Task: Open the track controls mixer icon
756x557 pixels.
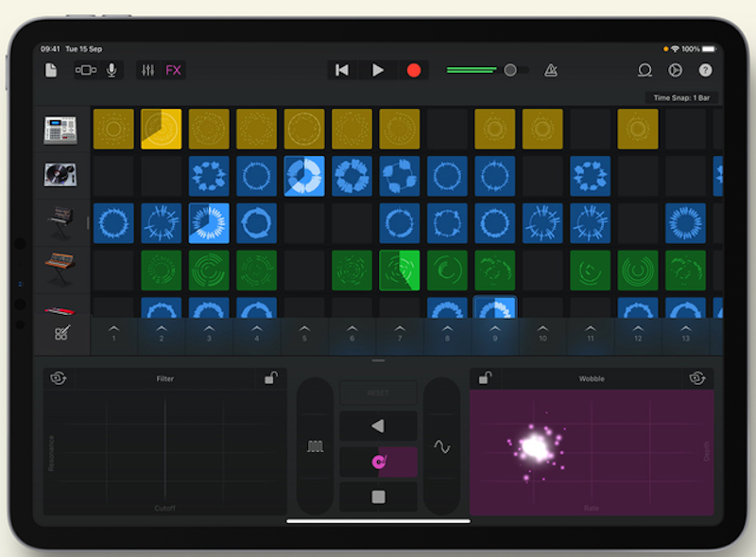Action: point(148,71)
